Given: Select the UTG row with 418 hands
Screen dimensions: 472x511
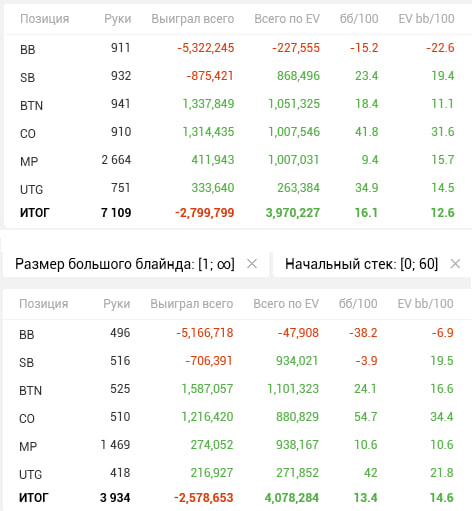Looking at the screenshot, I should click(x=237, y=473).
